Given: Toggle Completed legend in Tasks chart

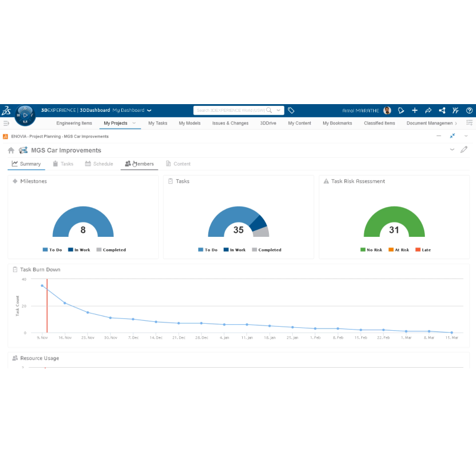Looking at the screenshot, I should pyautogui.click(x=267, y=250).
